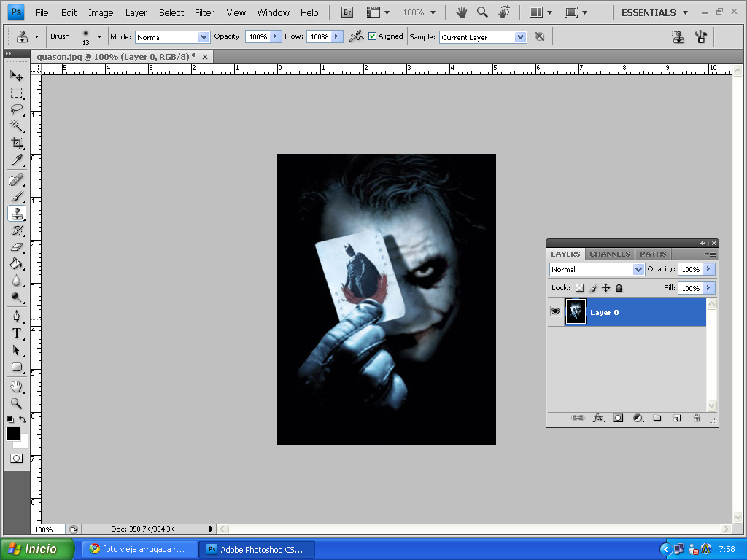Toggle the lock transparent pixels option
The height and width of the screenshot is (560, 747).
579,288
